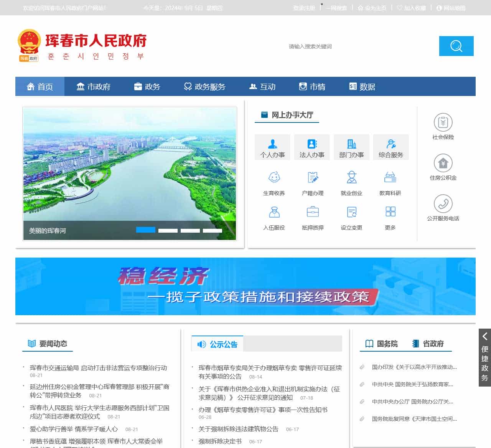Open 法人办事 corporate services icon
The height and width of the screenshot is (448, 491).
pyautogui.click(x=312, y=147)
